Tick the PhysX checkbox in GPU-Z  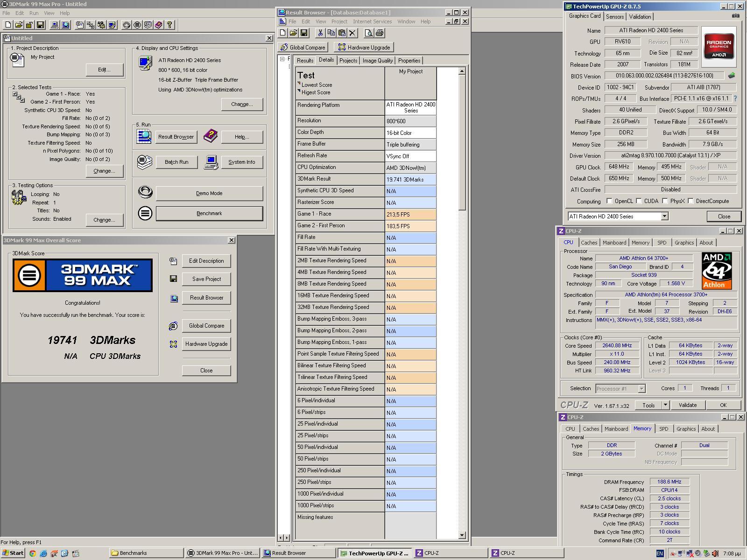(665, 201)
